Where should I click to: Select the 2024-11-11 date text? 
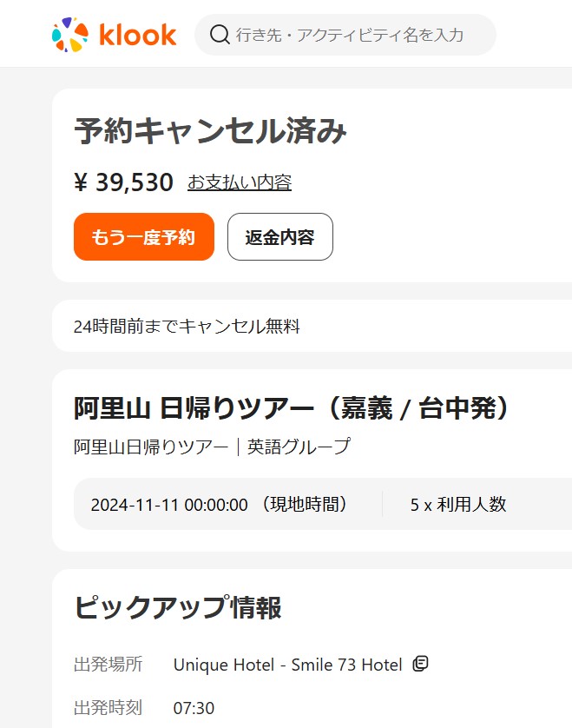(169, 505)
